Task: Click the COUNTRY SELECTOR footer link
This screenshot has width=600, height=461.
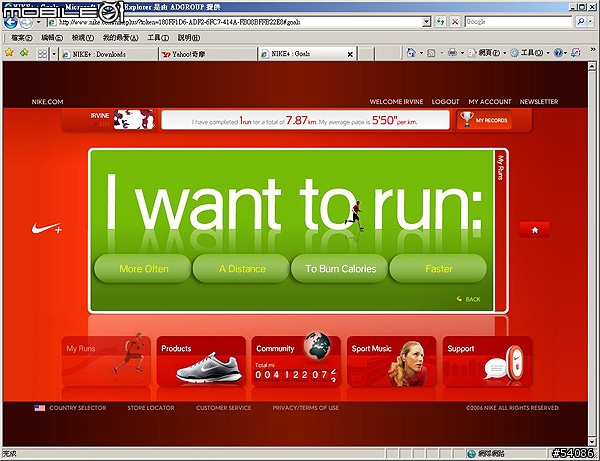Action: point(78,408)
